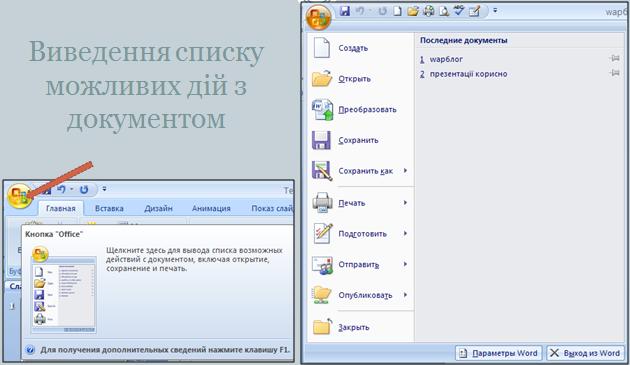Click the Преобразовать convert document icon
The height and width of the screenshot is (365, 630).
[322, 109]
